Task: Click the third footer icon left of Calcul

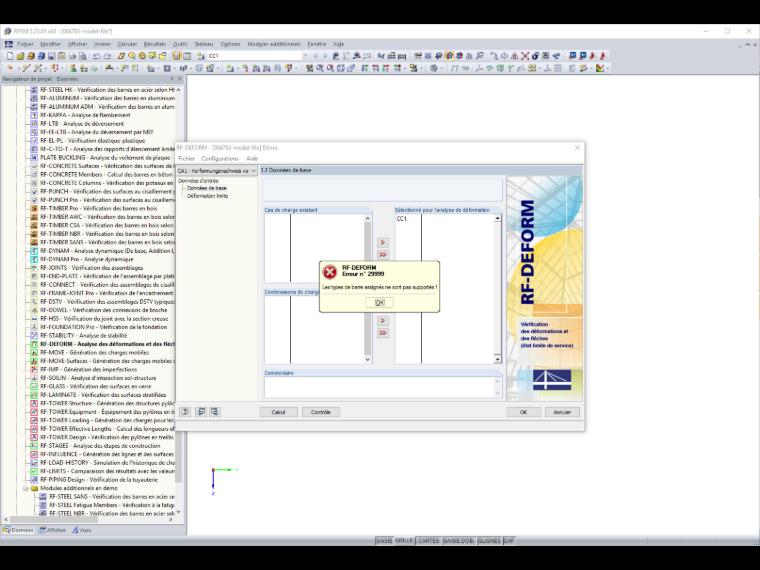Action: (215, 412)
